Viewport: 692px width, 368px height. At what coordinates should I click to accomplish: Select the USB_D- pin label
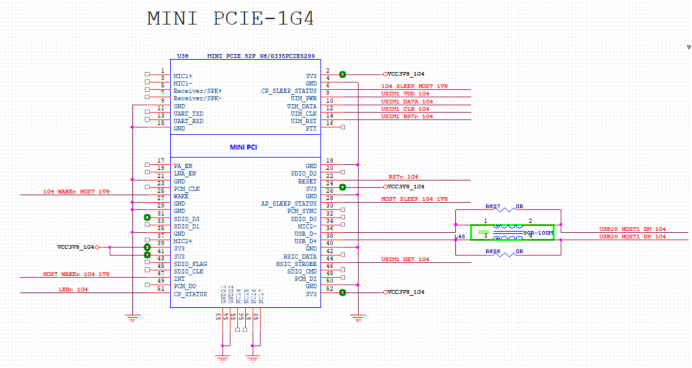[305, 234]
